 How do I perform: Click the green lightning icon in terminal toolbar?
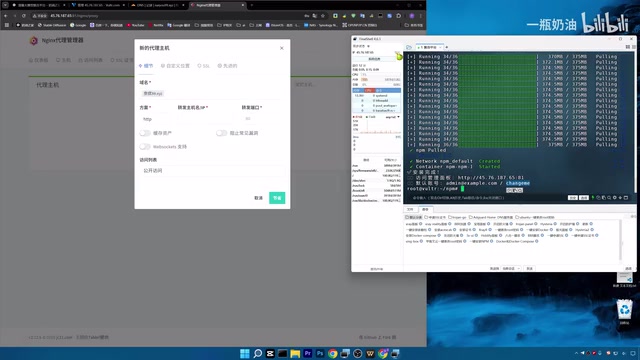[593, 198]
